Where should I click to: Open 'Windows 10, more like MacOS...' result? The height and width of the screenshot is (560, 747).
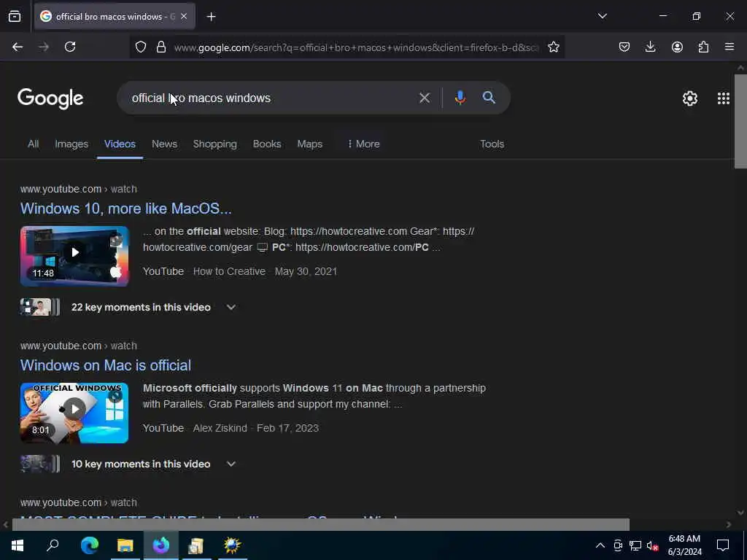click(125, 209)
